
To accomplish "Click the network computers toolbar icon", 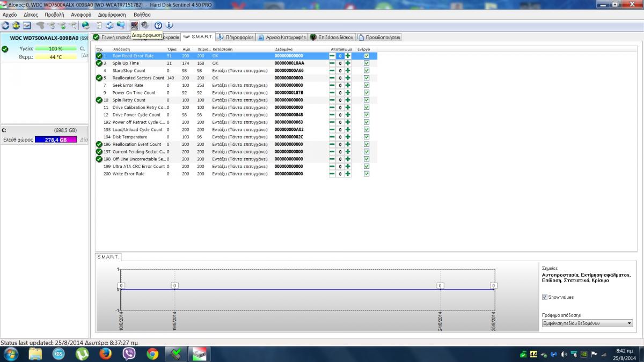I will pyautogui.click(x=120, y=25).
